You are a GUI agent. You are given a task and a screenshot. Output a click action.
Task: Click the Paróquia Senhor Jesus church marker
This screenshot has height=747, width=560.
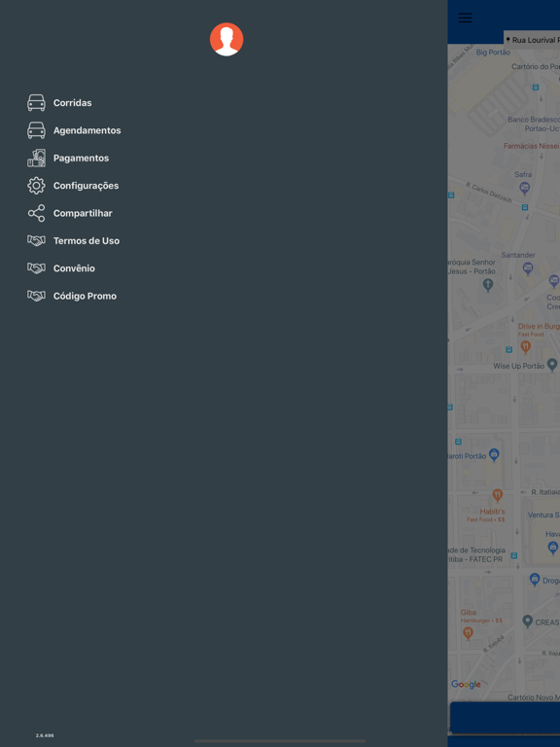pos(488,285)
